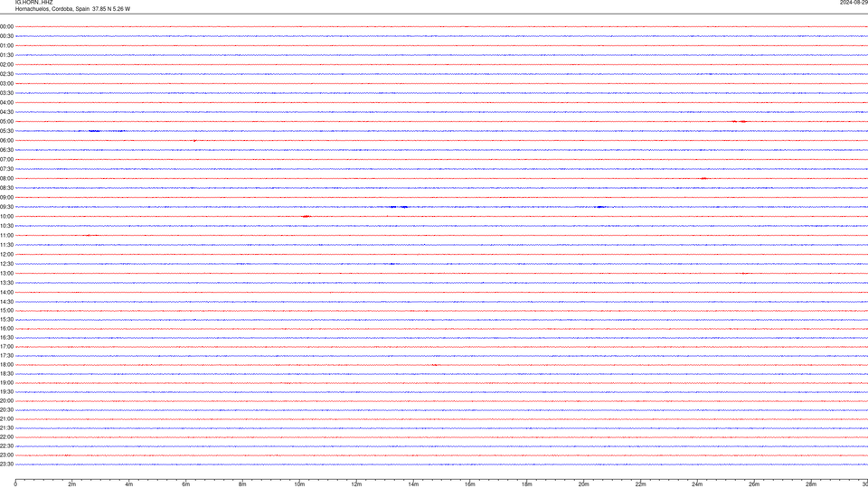Click the red signal burst on the 10:00 trace
The width and height of the screenshot is (868, 488).
click(307, 216)
